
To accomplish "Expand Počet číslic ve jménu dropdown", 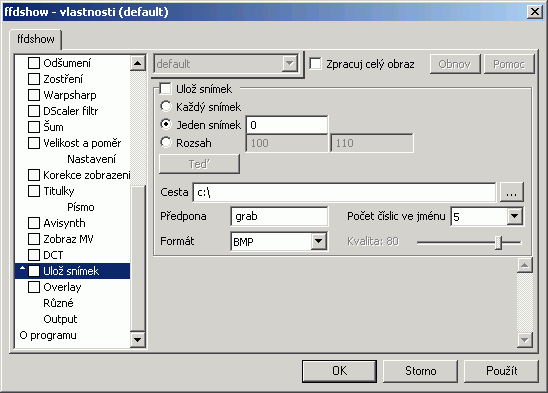I will (x=514, y=216).
